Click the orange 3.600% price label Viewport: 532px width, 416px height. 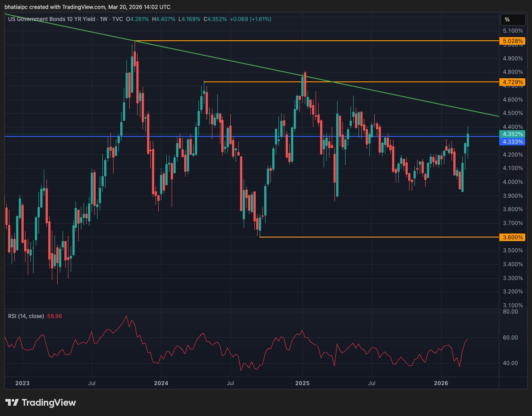(512, 238)
